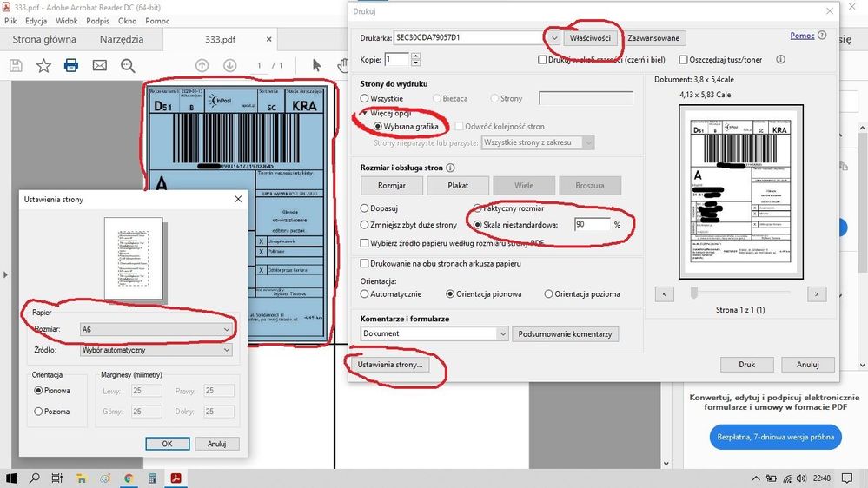This screenshot has height=488, width=868.
Task: Click the Właściwości button
Action: pos(591,38)
